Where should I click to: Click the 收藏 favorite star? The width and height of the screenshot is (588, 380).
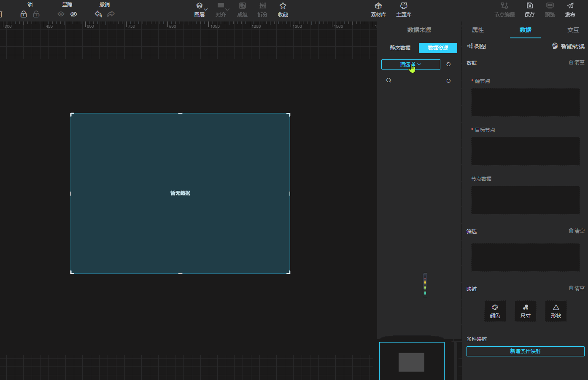pos(283,10)
